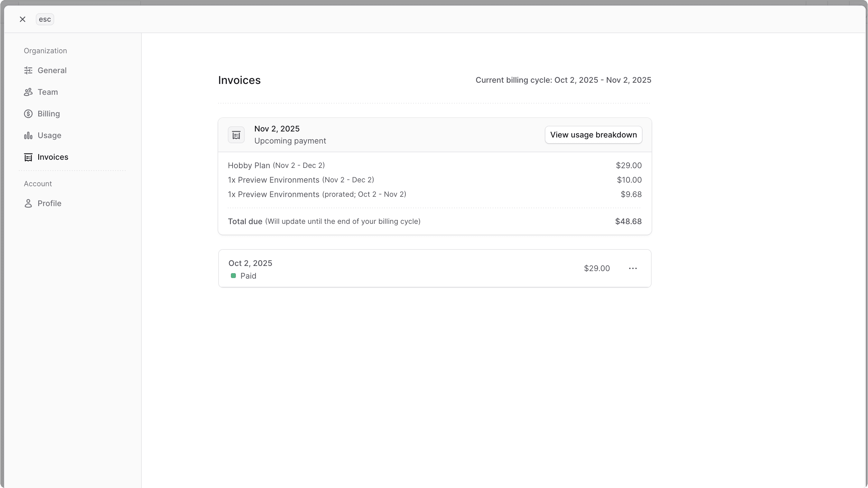This screenshot has height=488, width=868.
Task: Click the Hobby Plan line item
Action: point(276,165)
